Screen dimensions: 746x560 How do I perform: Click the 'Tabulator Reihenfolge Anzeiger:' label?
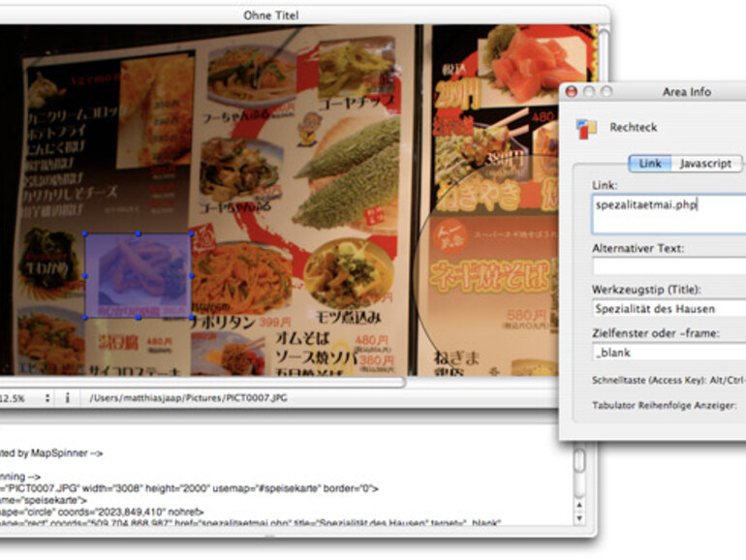[665, 405]
